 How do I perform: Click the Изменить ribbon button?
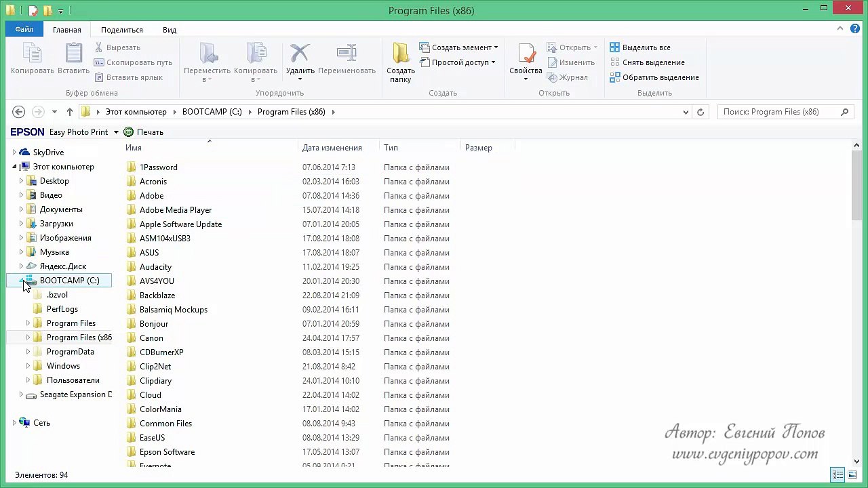[x=571, y=62]
